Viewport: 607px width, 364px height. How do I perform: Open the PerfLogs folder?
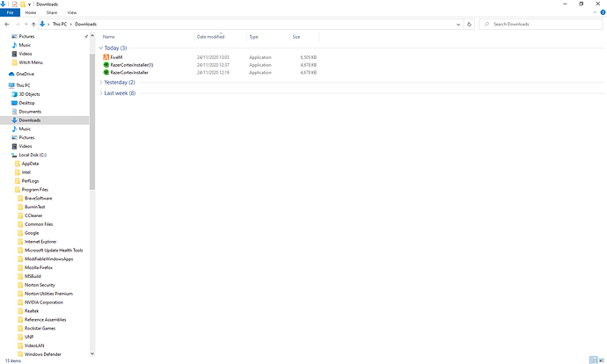click(x=30, y=181)
